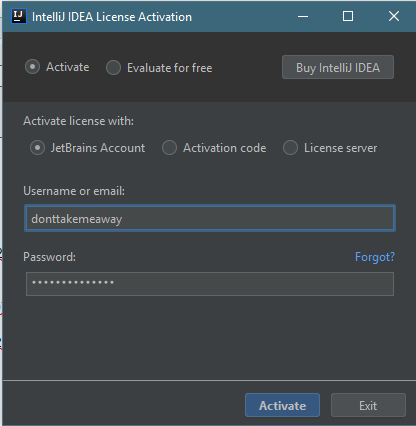Click the Username or email field
Image resolution: width=416 pixels, height=426 pixels.
pos(210,218)
